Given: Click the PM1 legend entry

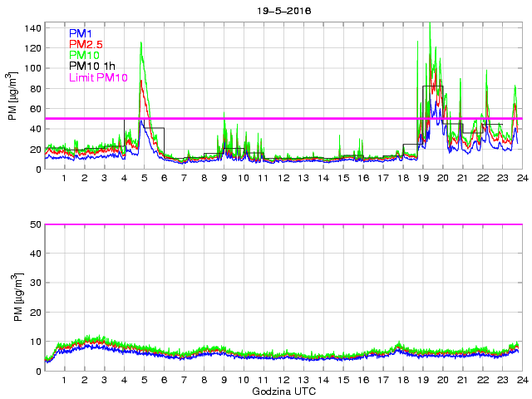Looking at the screenshot, I should point(81,33).
